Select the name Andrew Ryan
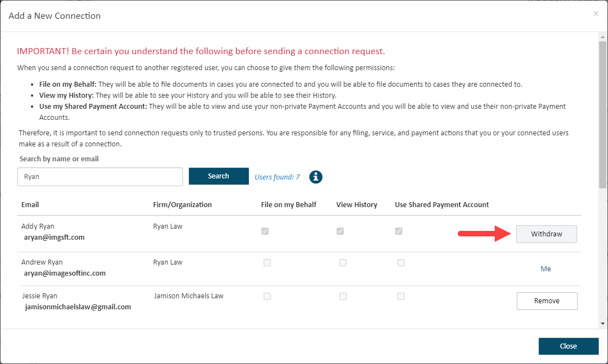The height and width of the screenshot is (364, 608). pos(42,262)
